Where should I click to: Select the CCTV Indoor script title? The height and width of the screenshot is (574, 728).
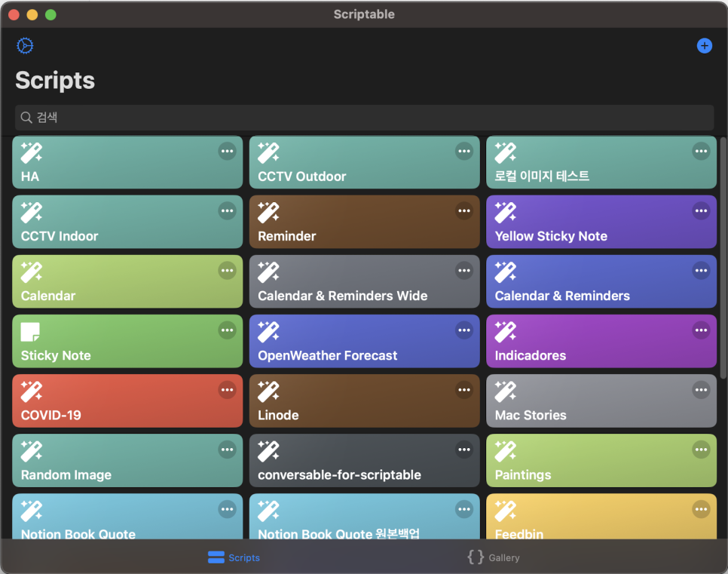point(60,236)
